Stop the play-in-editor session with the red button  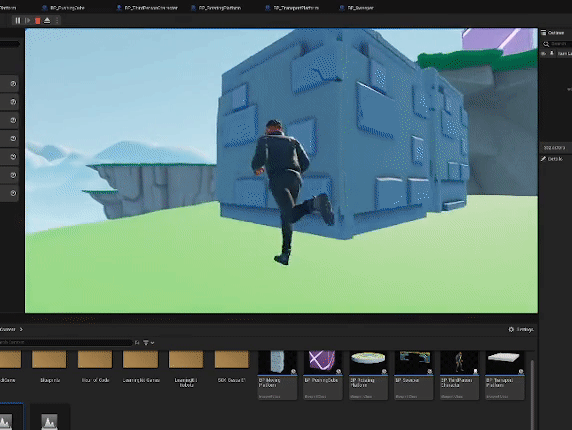(37, 21)
